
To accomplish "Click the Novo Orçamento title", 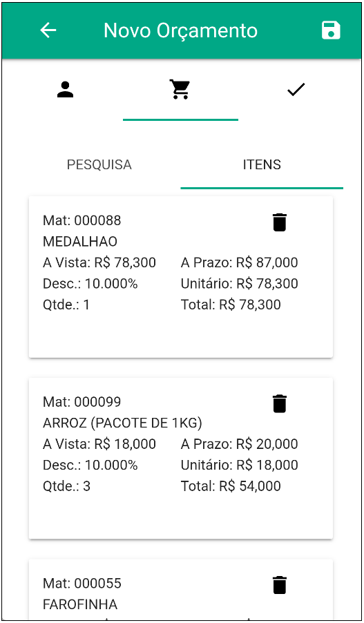I will pyautogui.click(x=180, y=30).
